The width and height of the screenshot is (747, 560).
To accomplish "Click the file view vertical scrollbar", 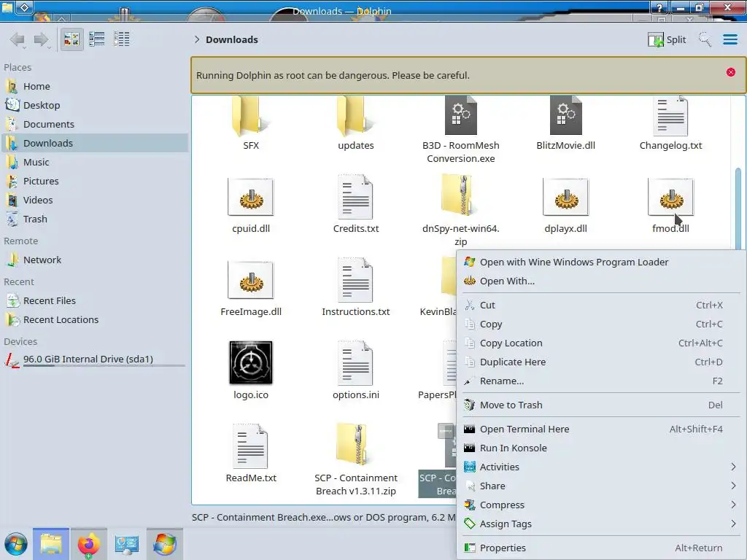I will [x=738, y=208].
